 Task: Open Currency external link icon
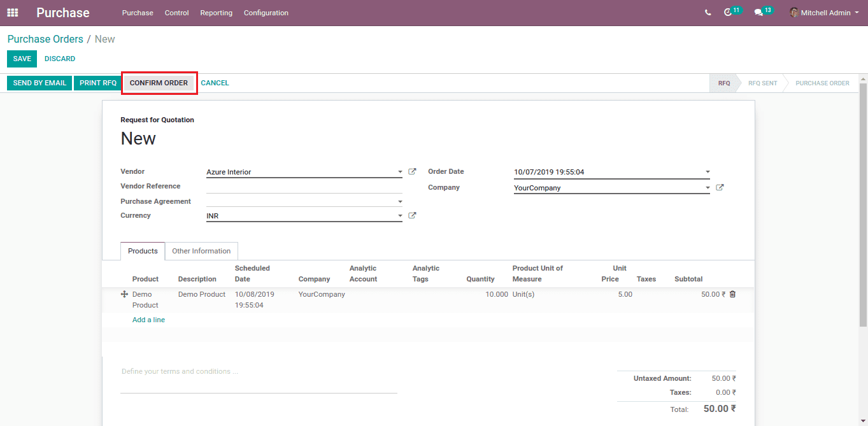[x=412, y=216]
